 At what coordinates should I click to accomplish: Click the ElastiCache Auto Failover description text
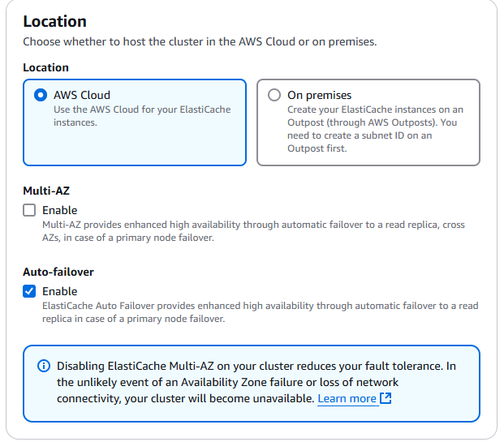(x=260, y=312)
